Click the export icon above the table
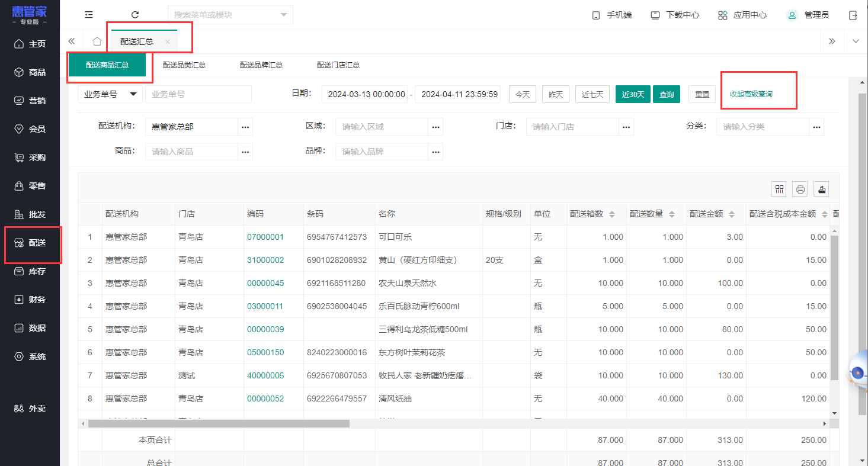The image size is (868, 466). coord(821,189)
